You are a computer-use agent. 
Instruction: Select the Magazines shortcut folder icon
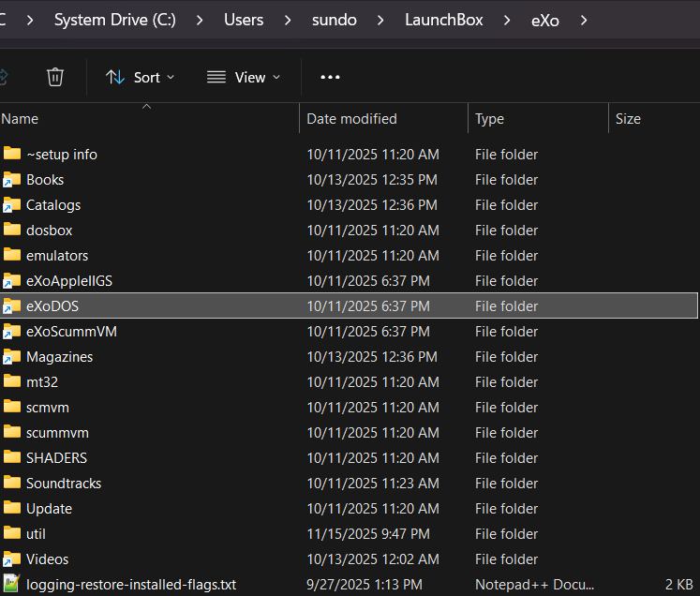coord(12,356)
